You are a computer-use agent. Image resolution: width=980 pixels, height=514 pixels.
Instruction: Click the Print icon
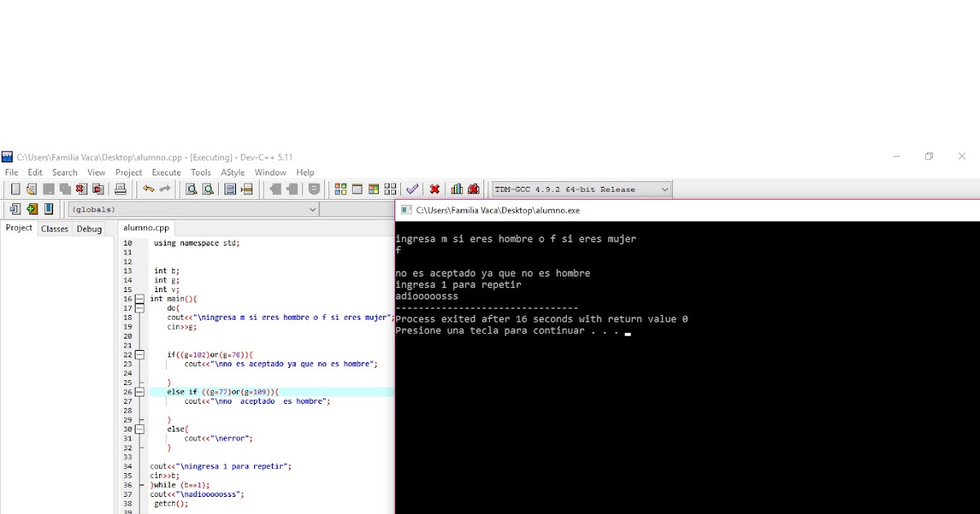[x=119, y=188]
